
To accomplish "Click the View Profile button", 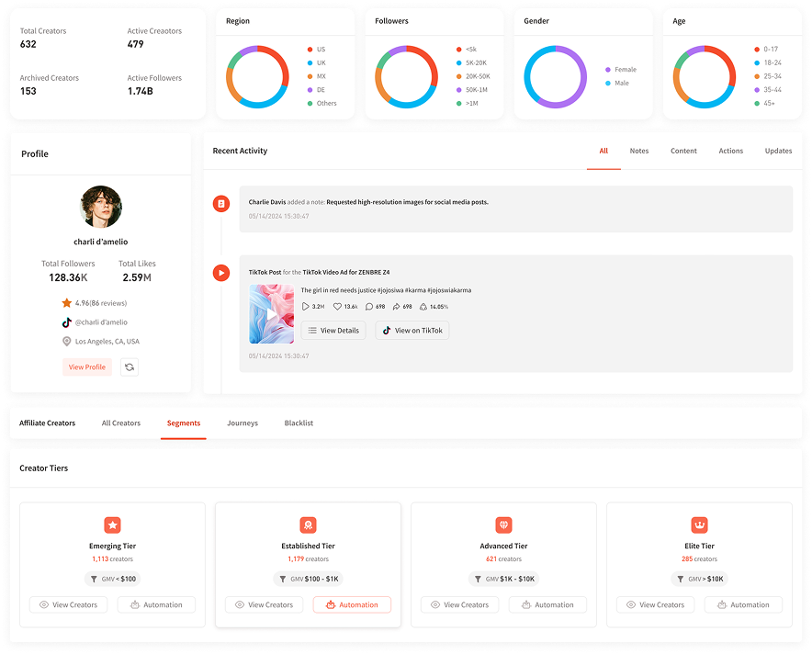I will click(x=87, y=367).
